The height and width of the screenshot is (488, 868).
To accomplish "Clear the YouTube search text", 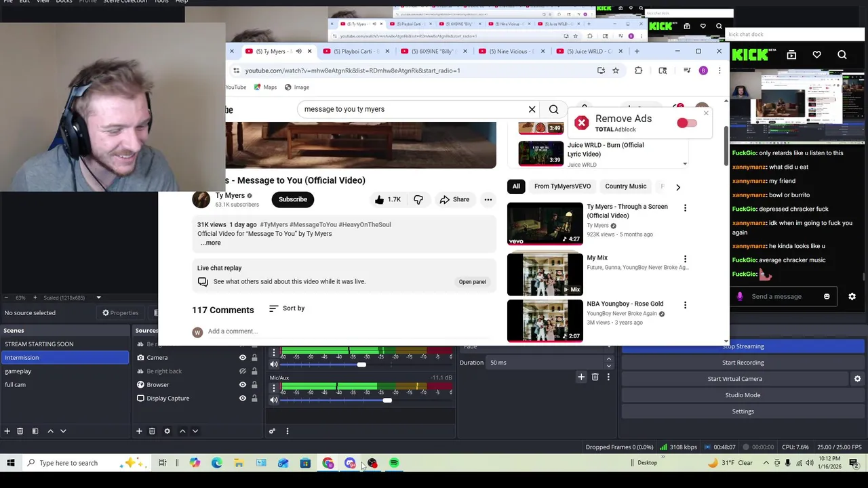I will tap(532, 109).
